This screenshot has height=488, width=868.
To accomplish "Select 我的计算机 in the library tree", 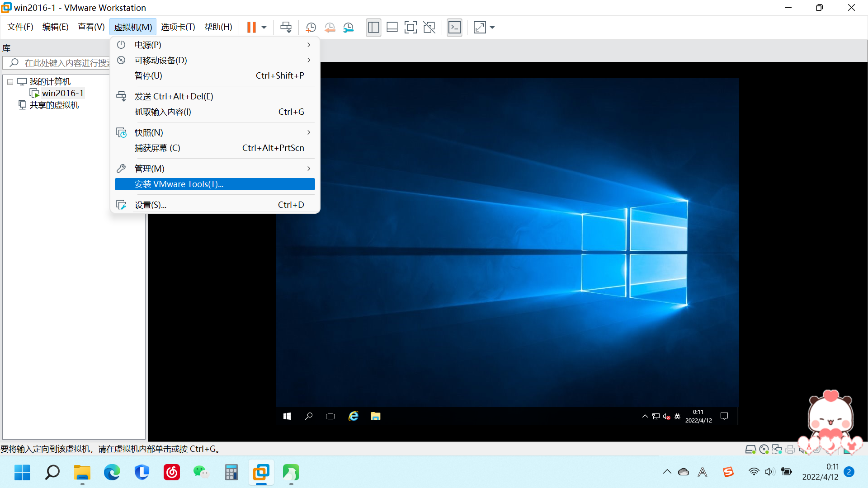I will click(50, 82).
